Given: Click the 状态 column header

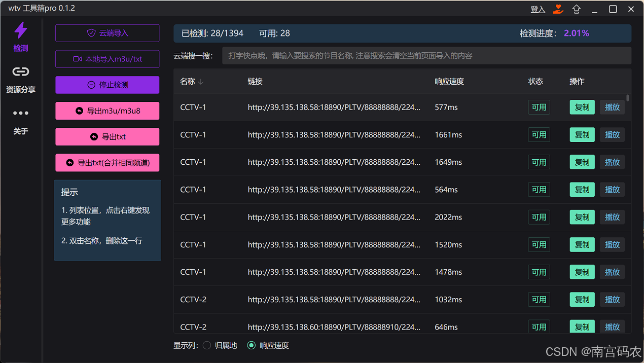Looking at the screenshot, I should (x=535, y=81).
